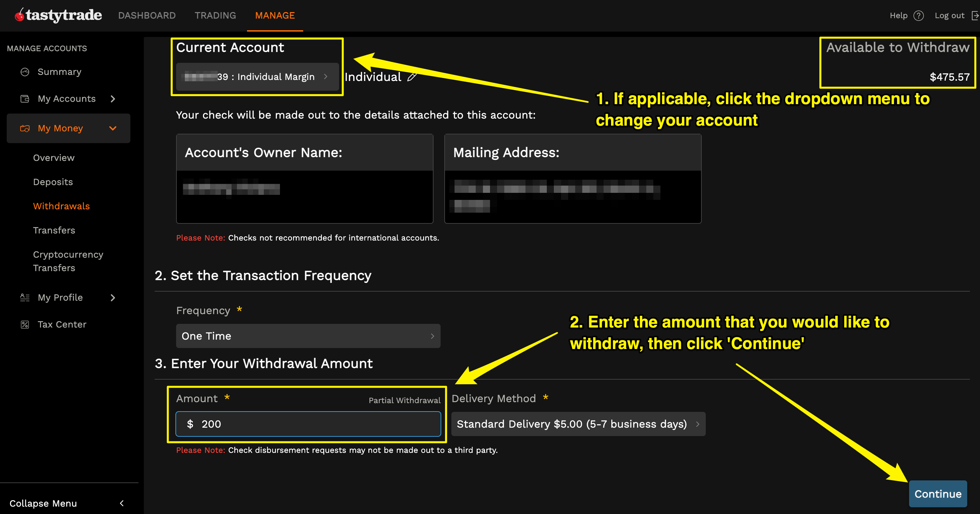Click inside the withdrawal Amount field

click(309, 424)
